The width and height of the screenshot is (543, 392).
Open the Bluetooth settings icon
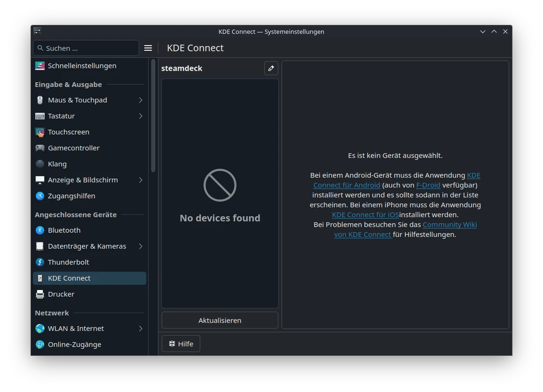pyautogui.click(x=40, y=230)
